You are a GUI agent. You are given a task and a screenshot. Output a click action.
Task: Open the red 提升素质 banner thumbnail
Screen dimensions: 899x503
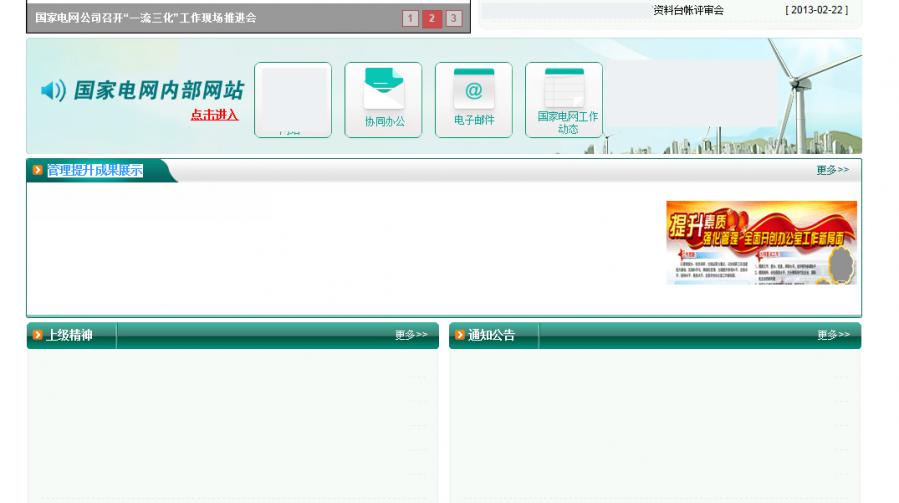click(761, 243)
